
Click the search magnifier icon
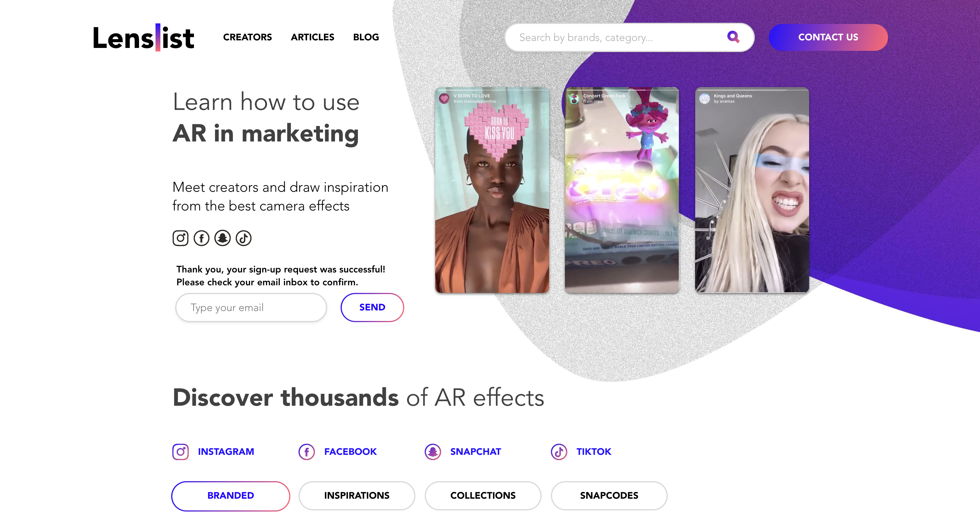(x=733, y=37)
